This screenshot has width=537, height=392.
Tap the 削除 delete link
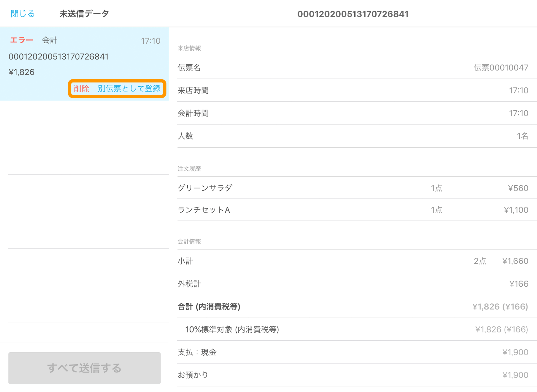(81, 89)
